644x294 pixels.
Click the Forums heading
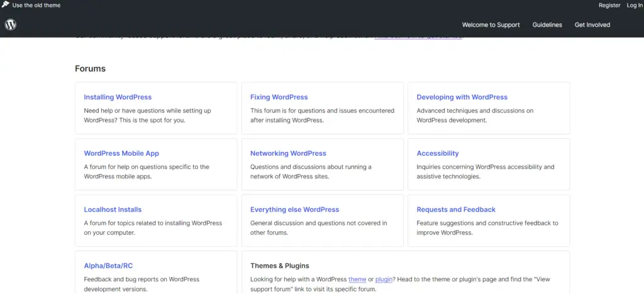pos(91,68)
